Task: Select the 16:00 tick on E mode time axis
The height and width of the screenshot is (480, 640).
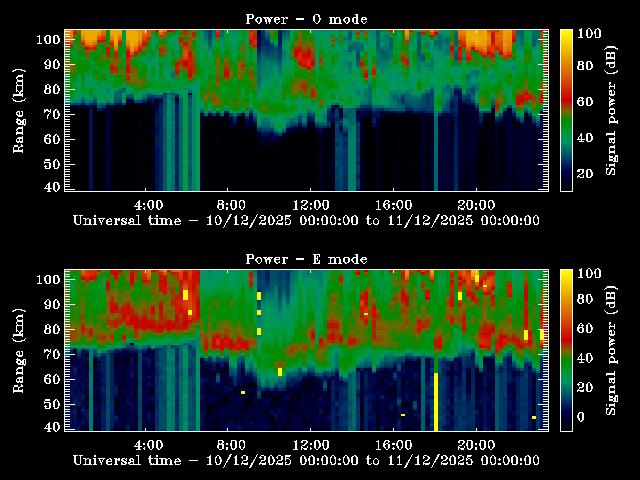Action: (393, 430)
